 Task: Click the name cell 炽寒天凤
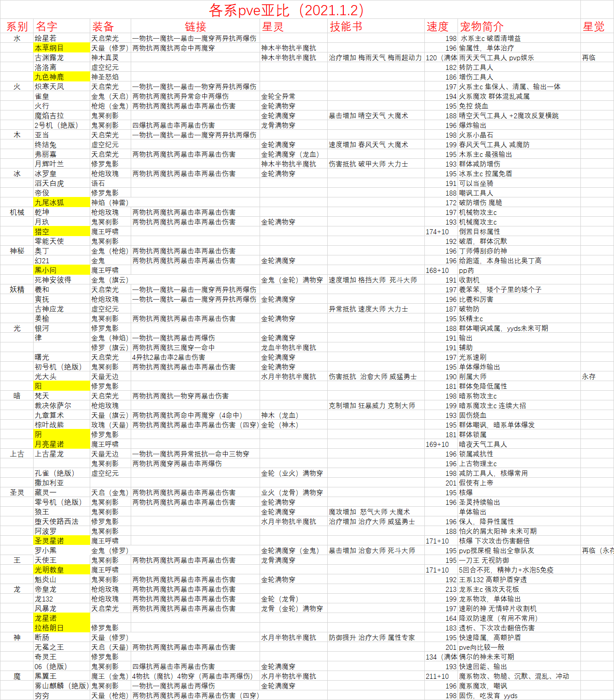(x=62, y=87)
